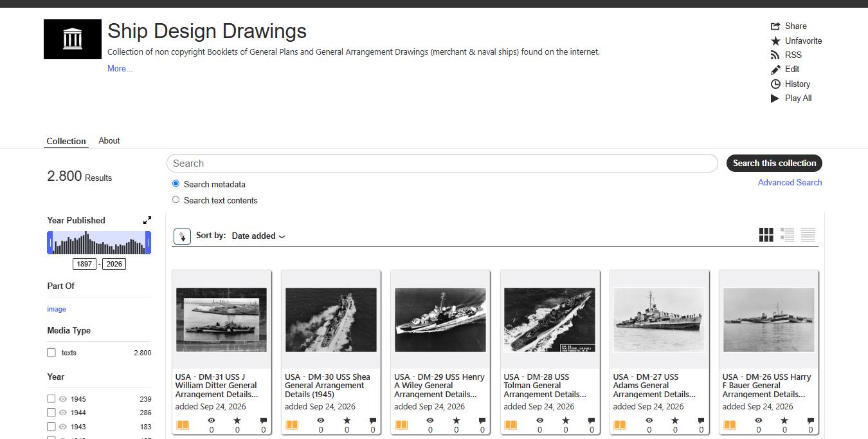Click the Play All triangle icon
The height and width of the screenshot is (439, 868).
point(775,98)
